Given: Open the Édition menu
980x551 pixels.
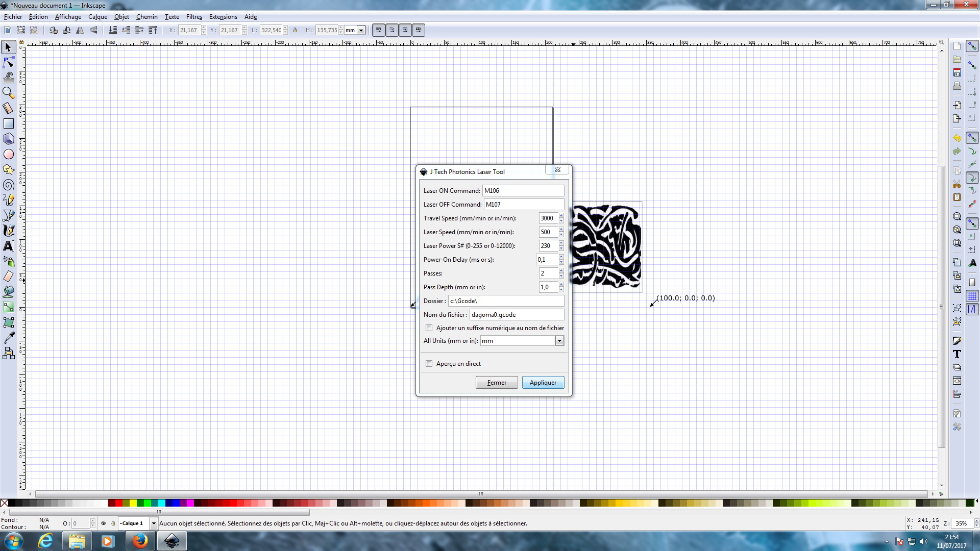Looking at the screenshot, I should point(38,17).
